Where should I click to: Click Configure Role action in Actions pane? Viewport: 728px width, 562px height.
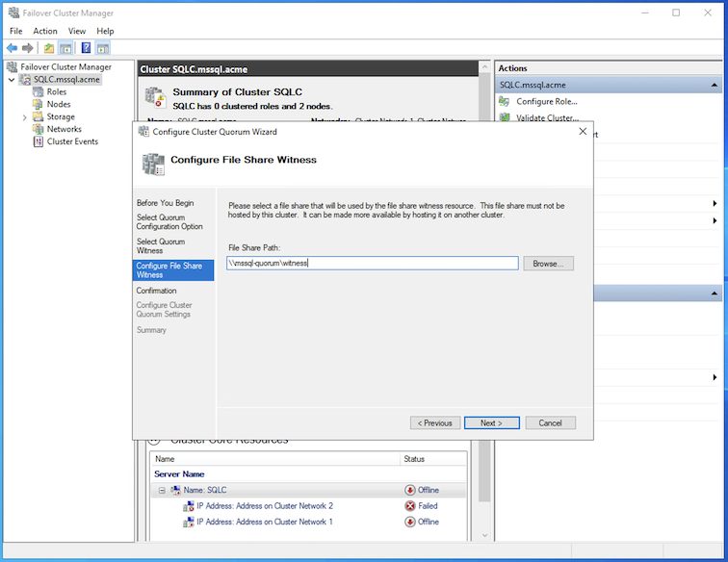tap(547, 101)
